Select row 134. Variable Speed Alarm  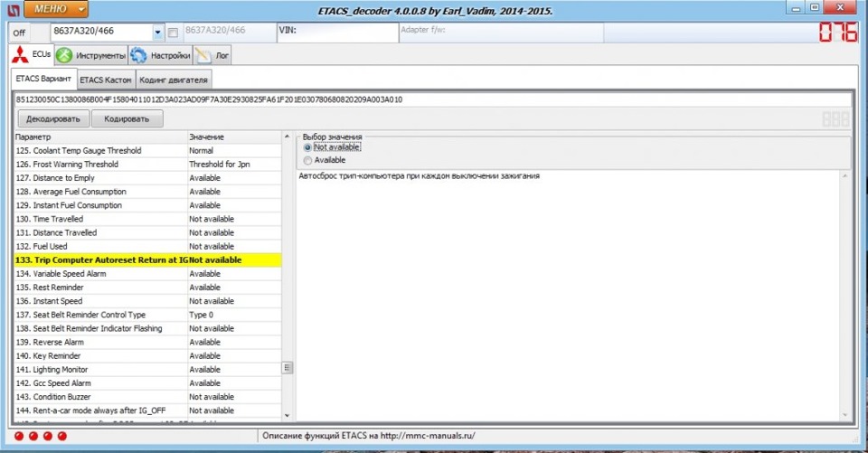[x=147, y=274]
